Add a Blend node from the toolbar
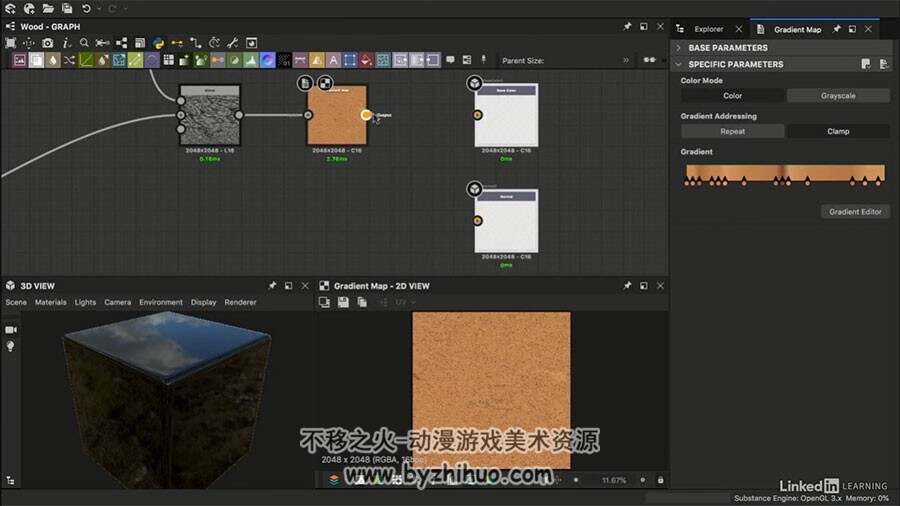900x506 pixels. click(x=36, y=60)
